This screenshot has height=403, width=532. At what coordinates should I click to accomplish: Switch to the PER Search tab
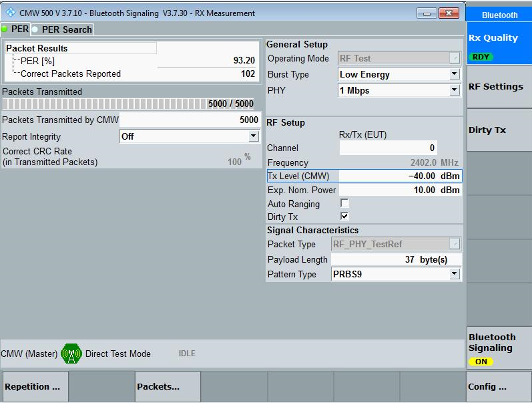tap(63, 29)
